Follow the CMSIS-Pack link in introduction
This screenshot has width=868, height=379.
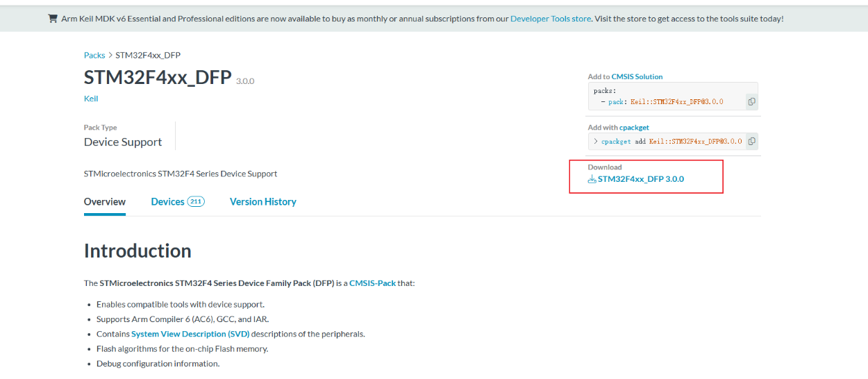pos(372,283)
